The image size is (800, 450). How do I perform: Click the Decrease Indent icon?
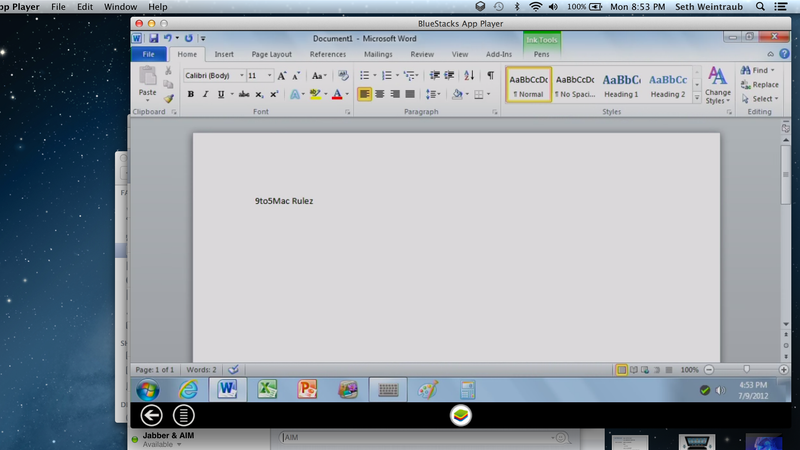click(x=434, y=76)
